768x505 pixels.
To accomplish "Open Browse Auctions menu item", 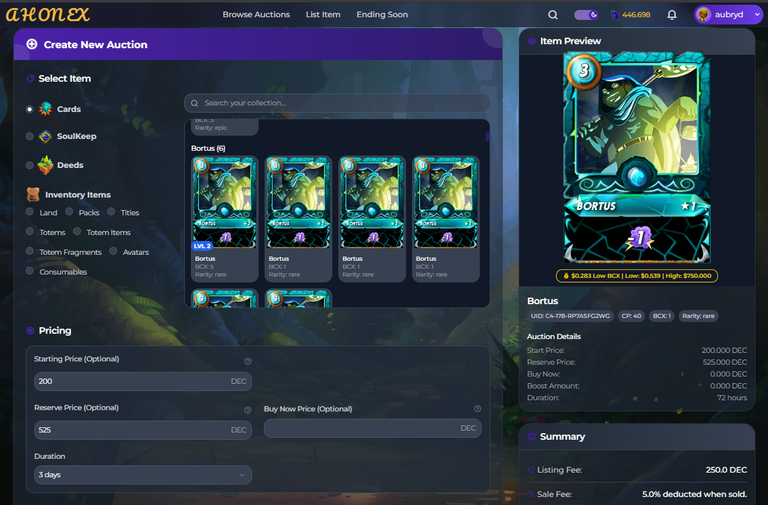I will coord(256,15).
